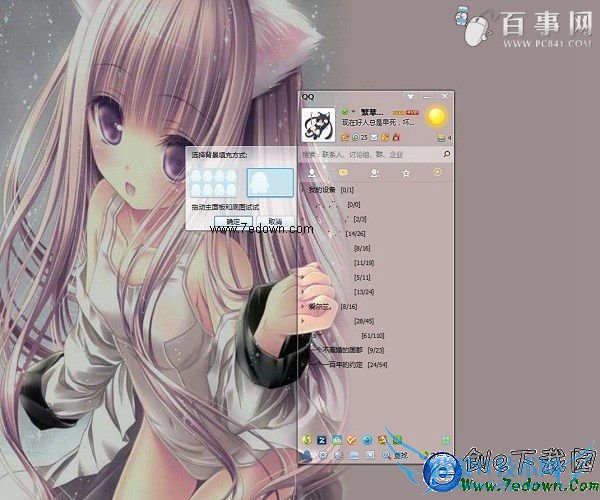
Task: Click the signature text under the nickname
Action: coord(378,123)
